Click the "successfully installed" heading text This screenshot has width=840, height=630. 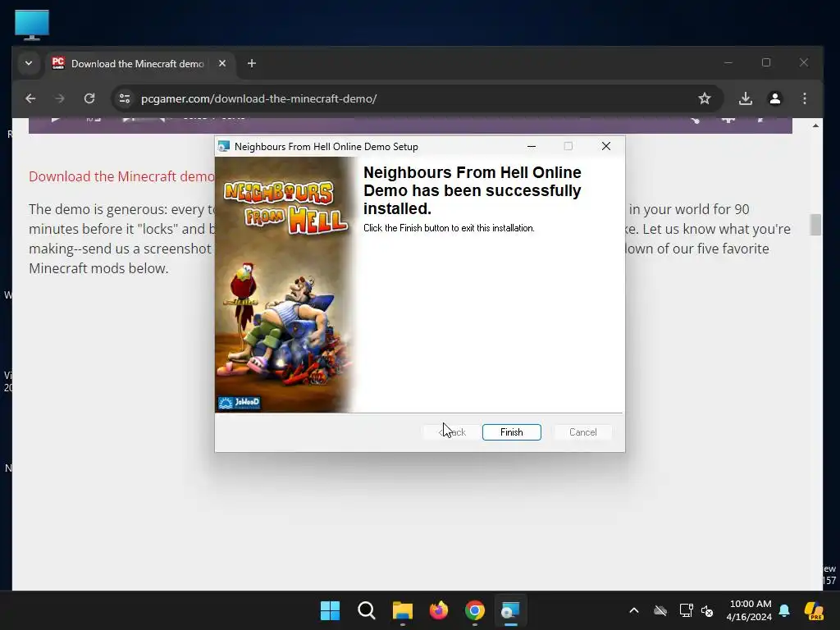[472, 190]
